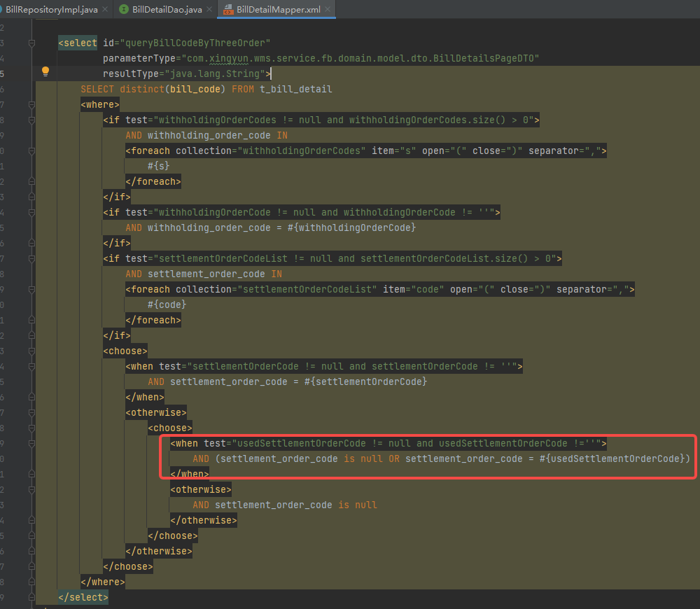The width and height of the screenshot is (700, 609).
Task: Close the BillDetailMapper.xml tab
Action: tap(328, 9)
